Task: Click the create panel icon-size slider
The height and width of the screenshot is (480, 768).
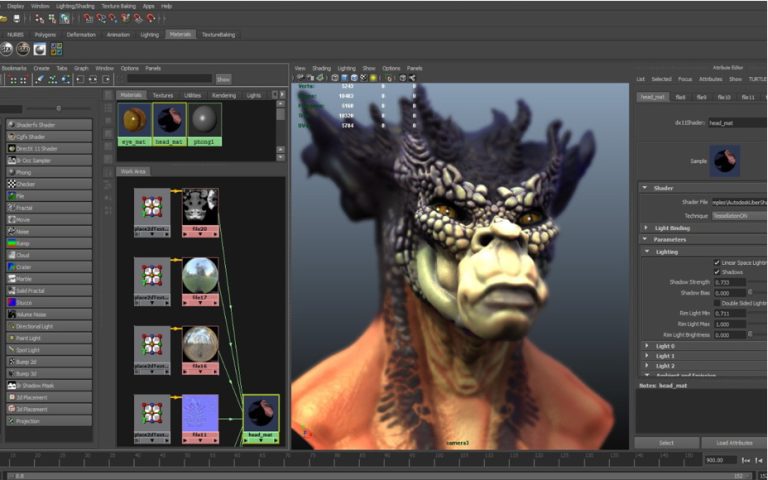Action: click(x=58, y=108)
